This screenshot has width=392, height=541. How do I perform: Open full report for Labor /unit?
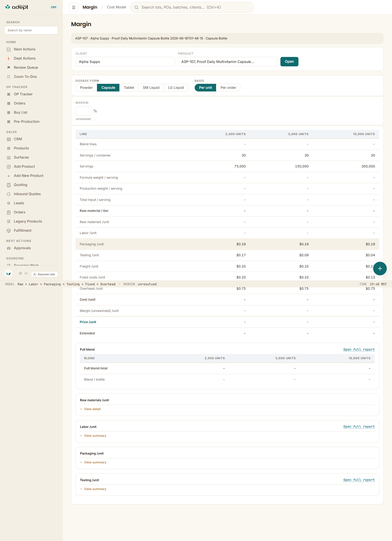[359, 427]
